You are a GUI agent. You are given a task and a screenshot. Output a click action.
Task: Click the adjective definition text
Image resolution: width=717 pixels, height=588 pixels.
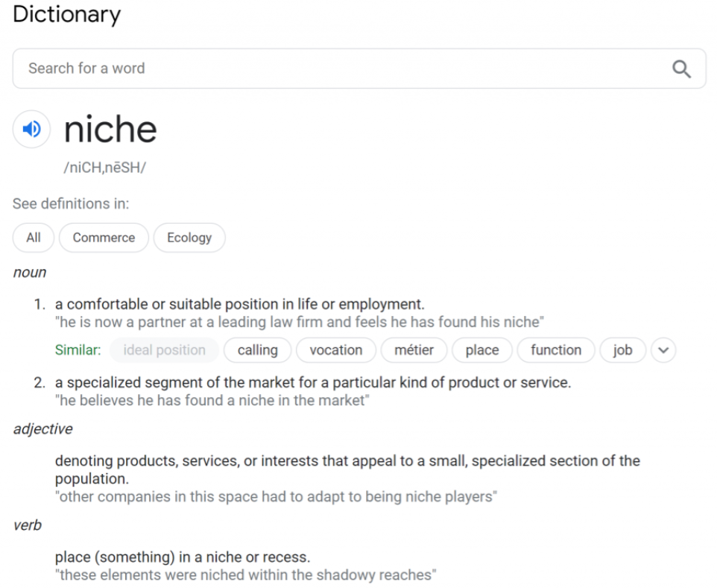[347, 470]
